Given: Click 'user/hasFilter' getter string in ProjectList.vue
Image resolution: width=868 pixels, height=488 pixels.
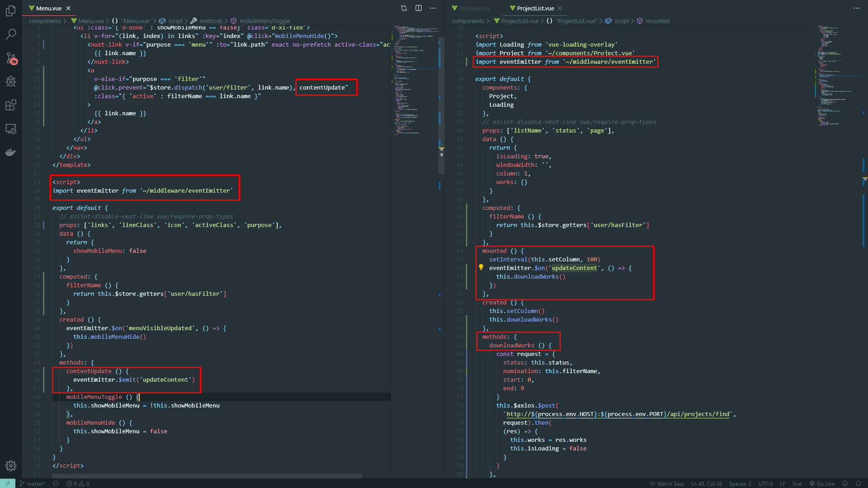Looking at the screenshot, I should (618, 225).
